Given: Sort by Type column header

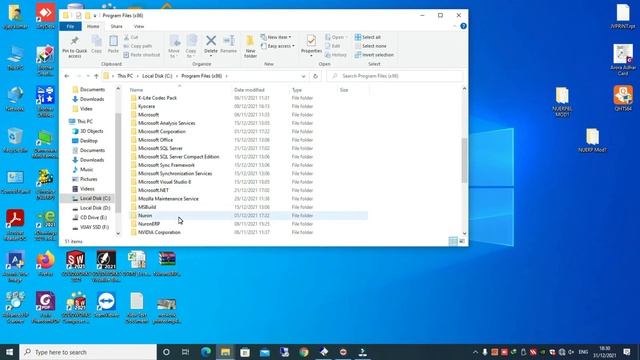Looking at the screenshot, I should point(297,90).
